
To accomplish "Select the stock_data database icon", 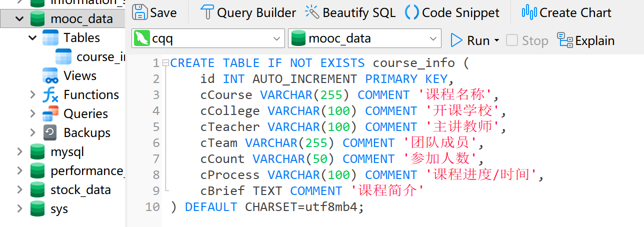I will (x=37, y=190).
